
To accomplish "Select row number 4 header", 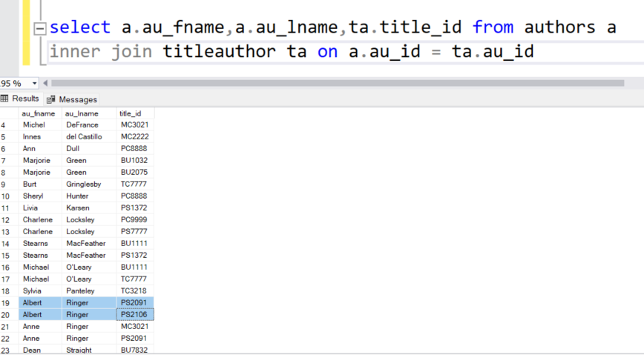I will (x=9, y=125).
